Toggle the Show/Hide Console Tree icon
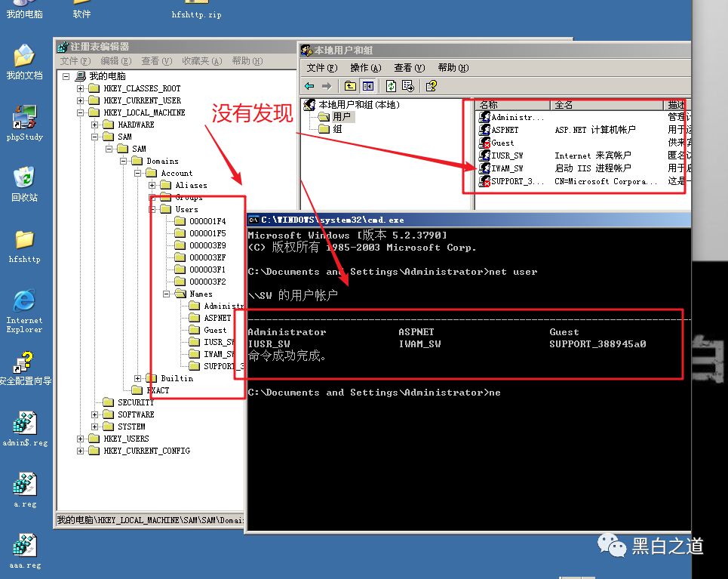728x579 pixels. click(367, 86)
